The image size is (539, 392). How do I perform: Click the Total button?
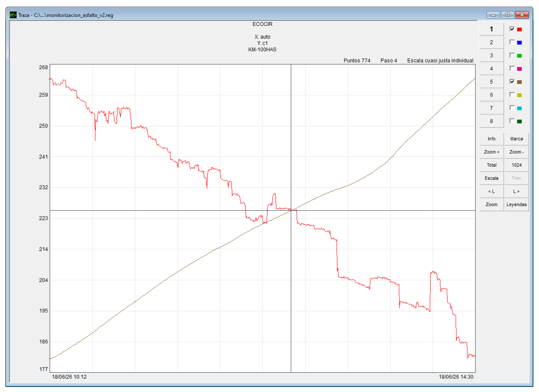[491, 165]
